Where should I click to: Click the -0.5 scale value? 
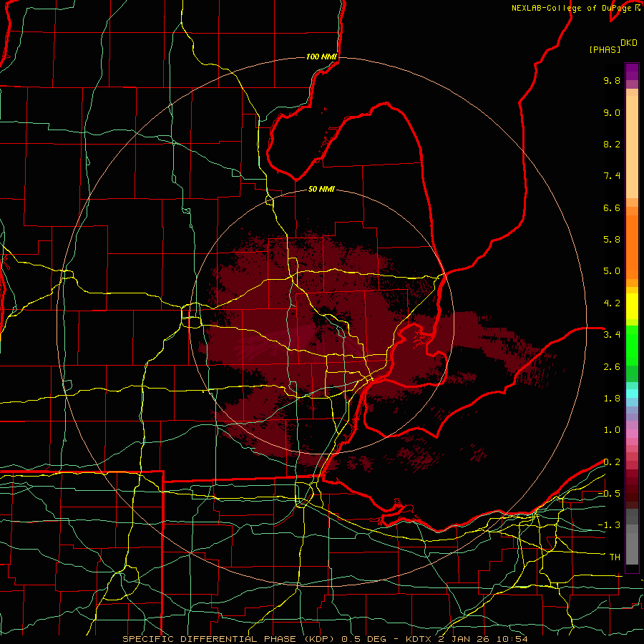pyautogui.click(x=609, y=494)
